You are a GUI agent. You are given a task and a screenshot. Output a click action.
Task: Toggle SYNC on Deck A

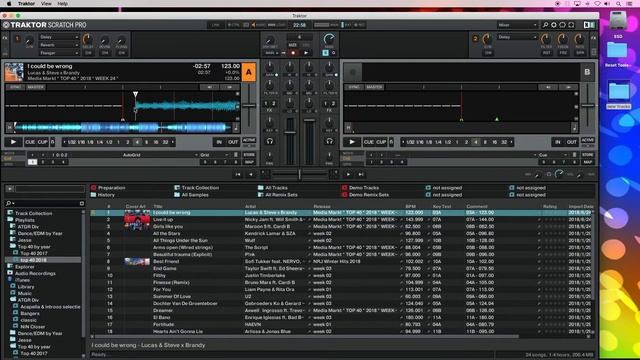coord(15,87)
